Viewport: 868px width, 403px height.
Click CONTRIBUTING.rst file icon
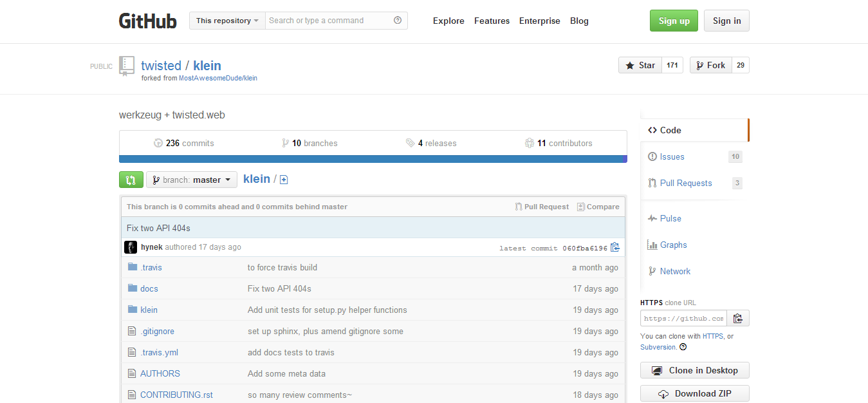pos(133,395)
